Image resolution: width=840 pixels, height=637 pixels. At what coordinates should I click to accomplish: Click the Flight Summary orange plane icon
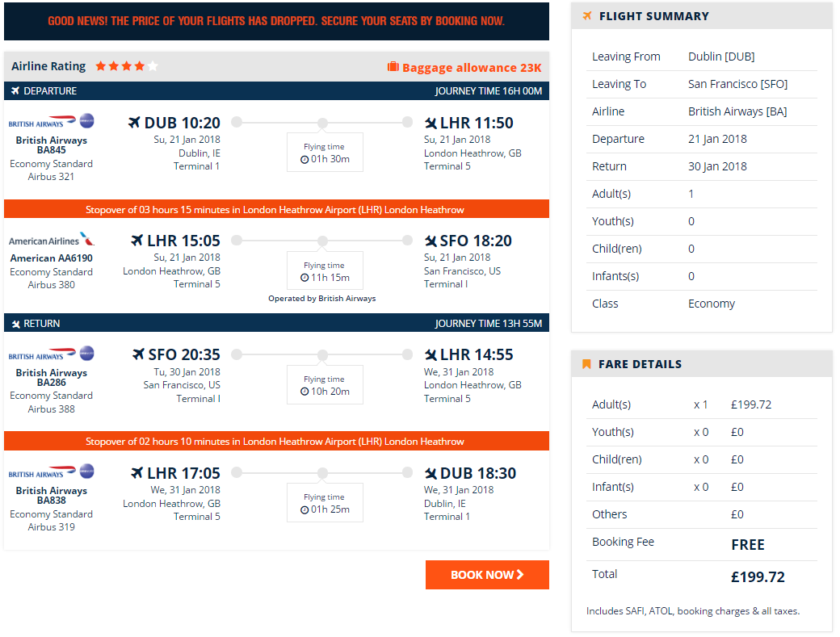coord(587,16)
